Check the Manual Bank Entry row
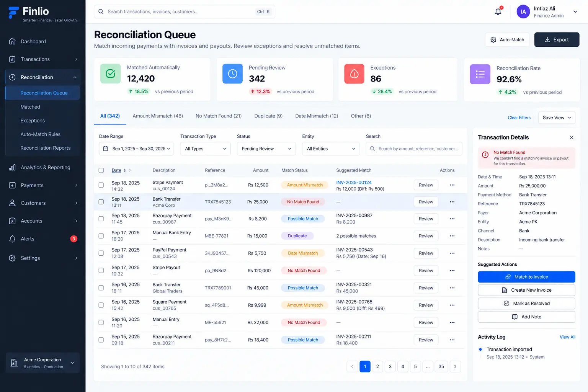 (101, 236)
